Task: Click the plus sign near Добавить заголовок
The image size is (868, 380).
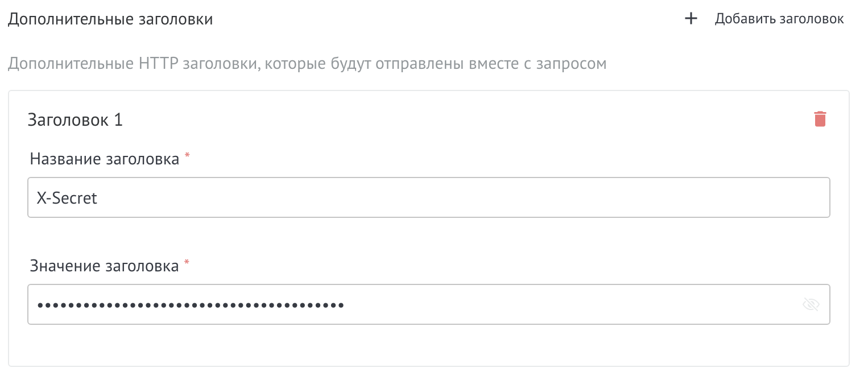Action: [691, 18]
